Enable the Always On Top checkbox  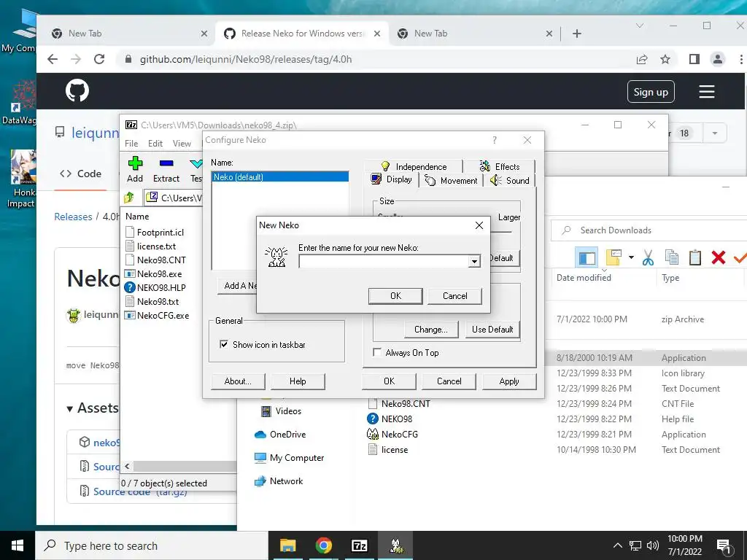point(377,352)
